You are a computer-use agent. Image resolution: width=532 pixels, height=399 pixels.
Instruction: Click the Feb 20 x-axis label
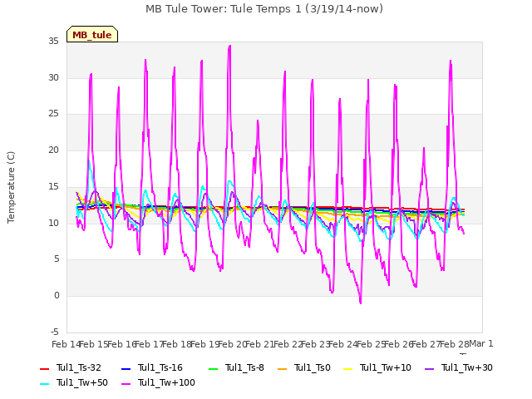click(233, 344)
